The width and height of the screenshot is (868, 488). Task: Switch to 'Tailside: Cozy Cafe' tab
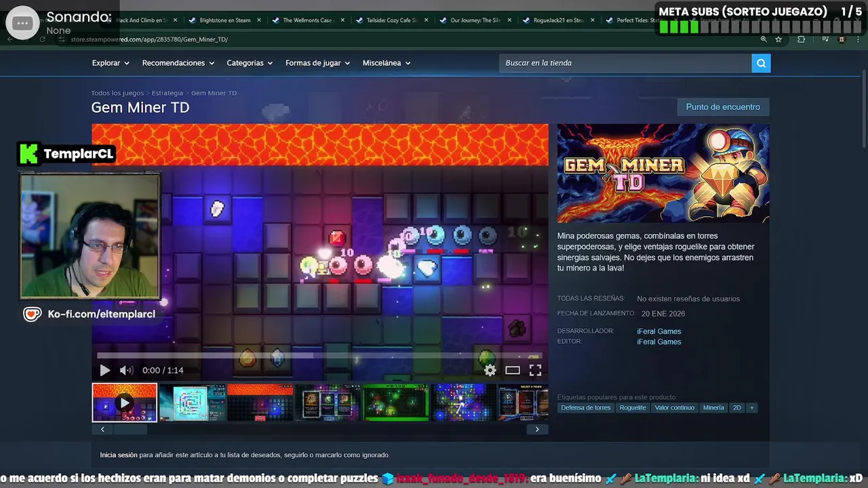pos(391,20)
